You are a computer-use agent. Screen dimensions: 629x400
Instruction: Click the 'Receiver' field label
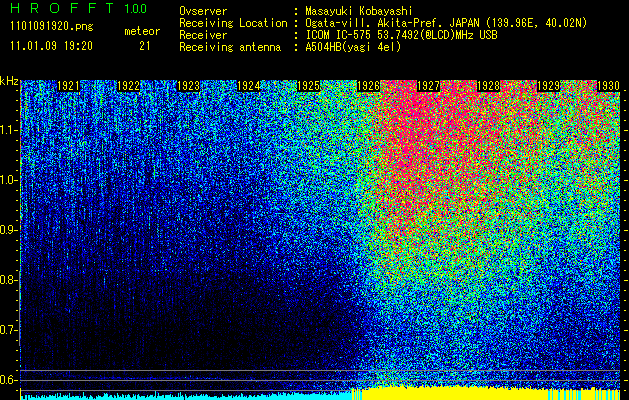[x=203, y=35]
